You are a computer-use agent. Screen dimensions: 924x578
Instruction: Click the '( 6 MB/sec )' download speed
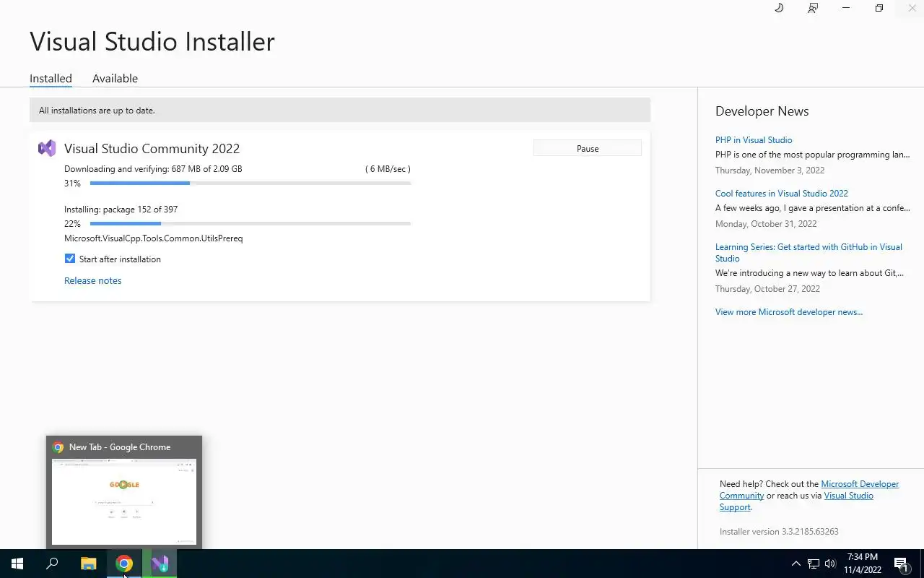388,169
